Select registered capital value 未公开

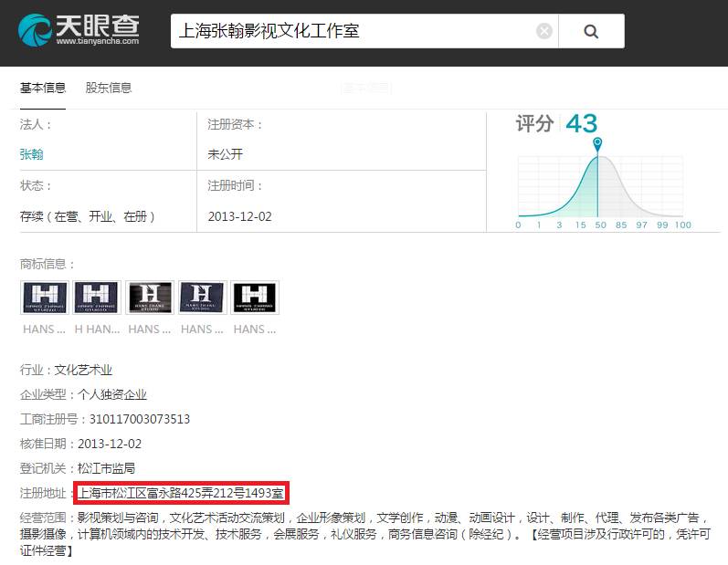coord(226,154)
